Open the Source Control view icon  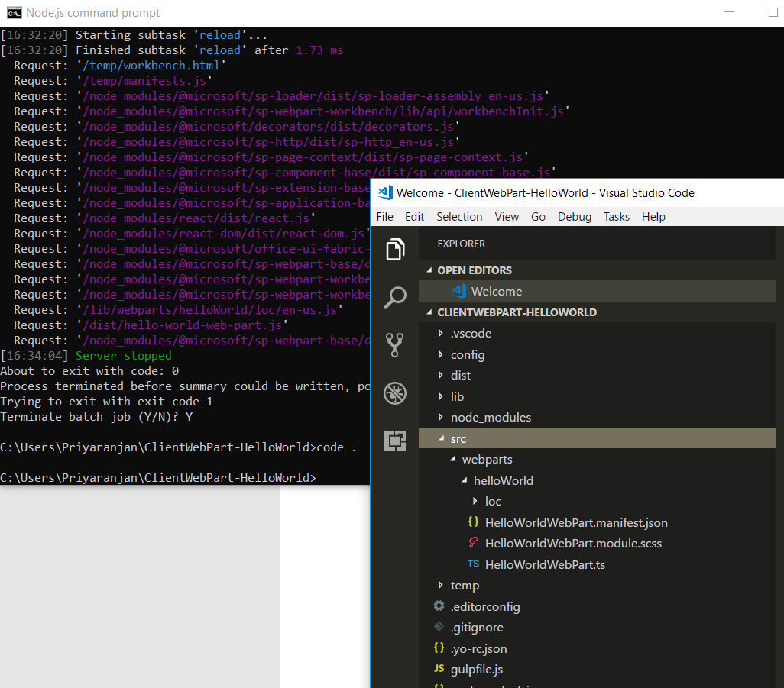click(395, 345)
